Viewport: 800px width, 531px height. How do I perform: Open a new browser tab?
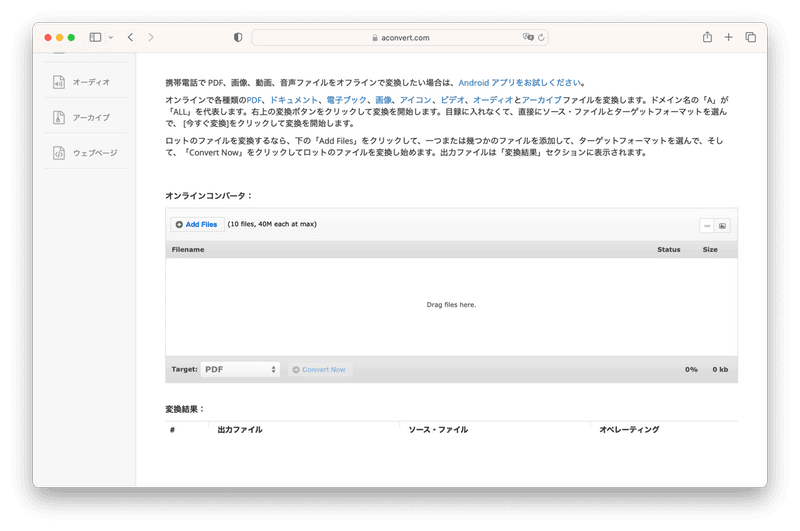[729, 37]
